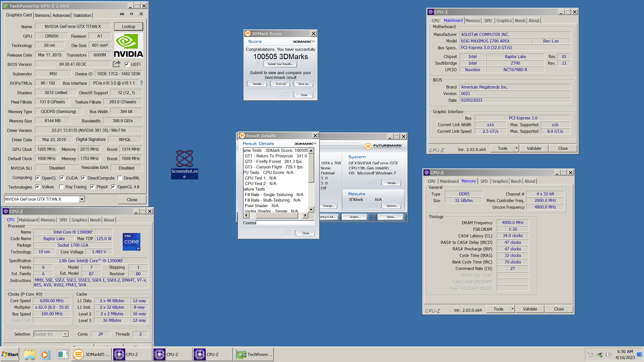Open the Windows Explorer taskbar icon

pyautogui.click(x=30, y=354)
